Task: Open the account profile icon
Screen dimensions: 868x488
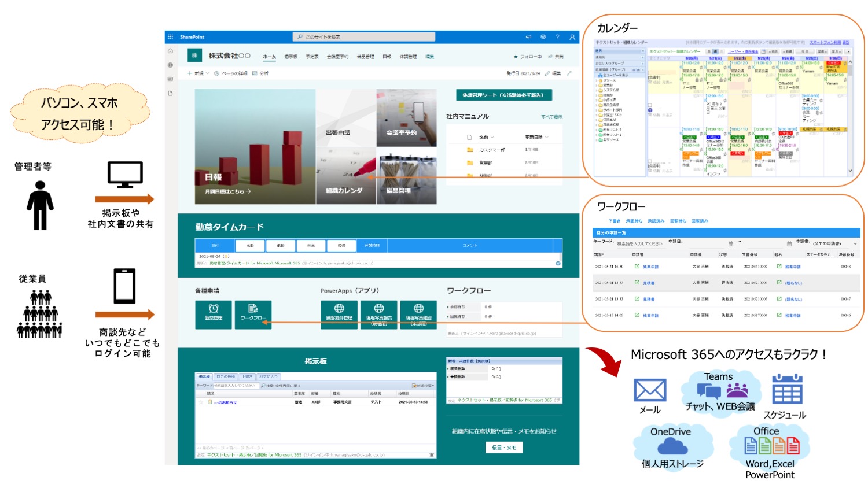Action: pyautogui.click(x=572, y=37)
